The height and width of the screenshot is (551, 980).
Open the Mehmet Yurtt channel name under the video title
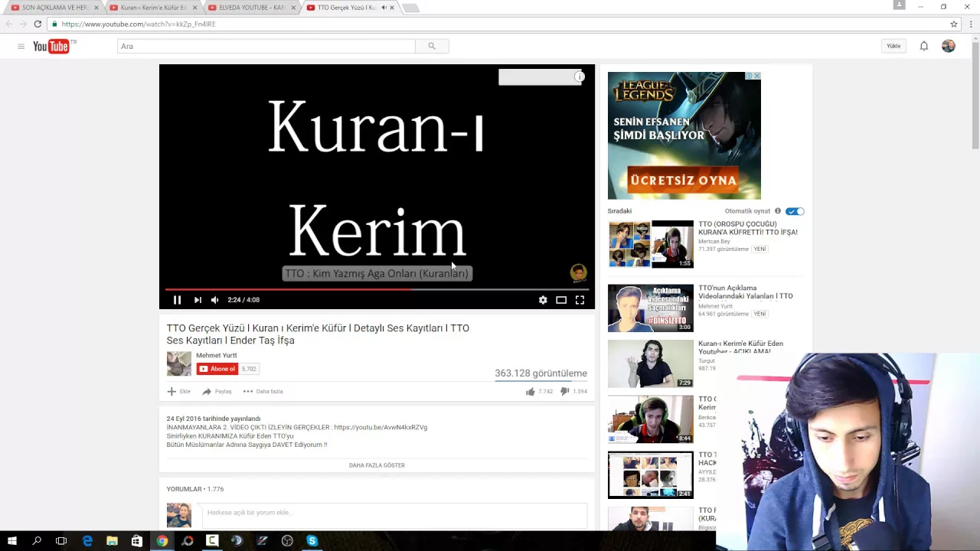217,355
